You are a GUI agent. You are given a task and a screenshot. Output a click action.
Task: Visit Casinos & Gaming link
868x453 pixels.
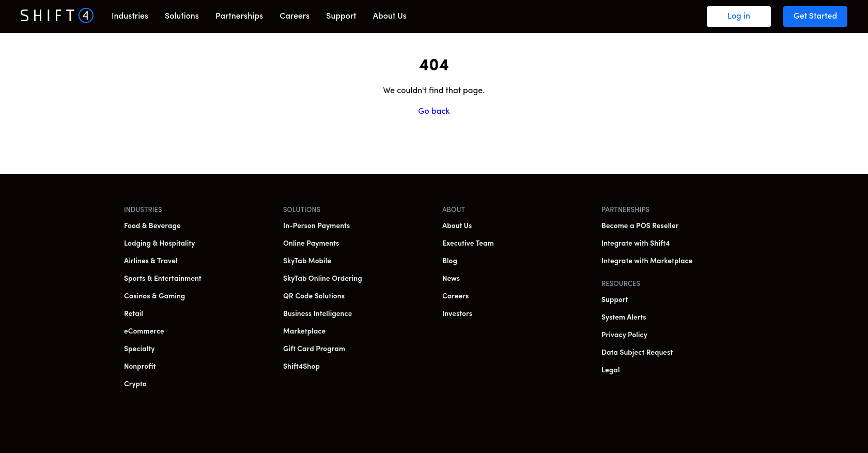tap(154, 296)
